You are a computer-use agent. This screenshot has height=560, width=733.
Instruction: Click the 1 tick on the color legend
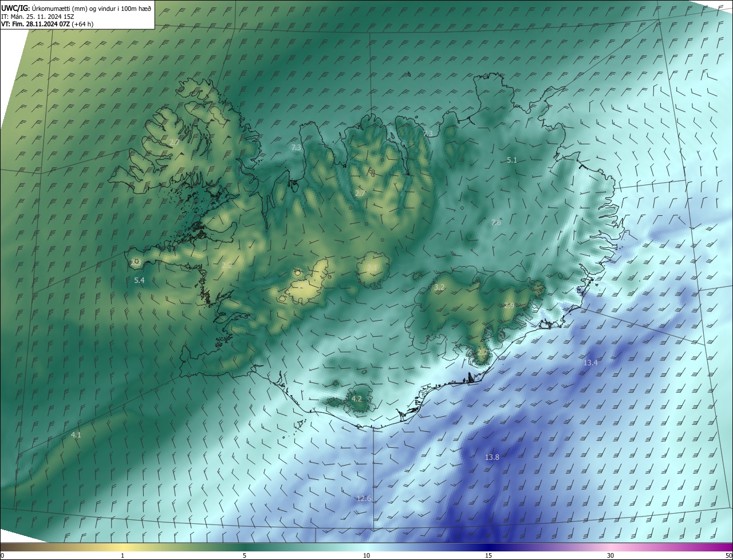click(123, 555)
